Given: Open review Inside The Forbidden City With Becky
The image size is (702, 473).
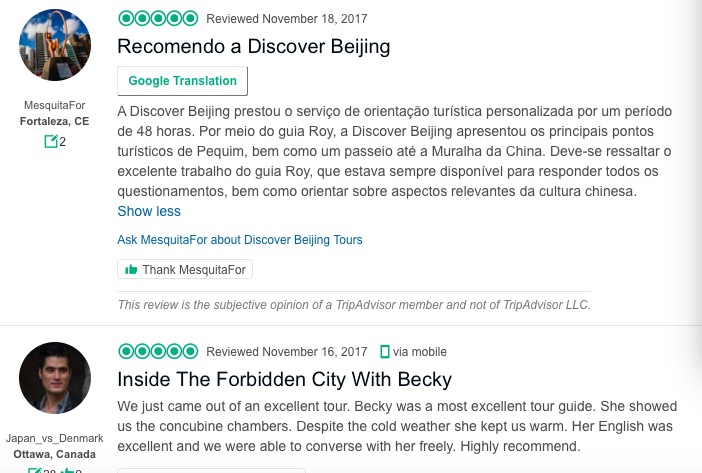Looking at the screenshot, I should pyautogui.click(x=284, y=380).
